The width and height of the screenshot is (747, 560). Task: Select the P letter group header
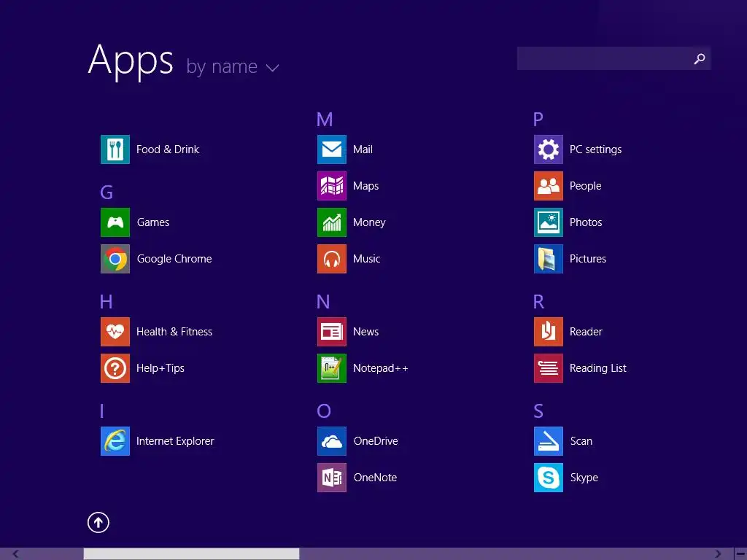coord(538,120)
